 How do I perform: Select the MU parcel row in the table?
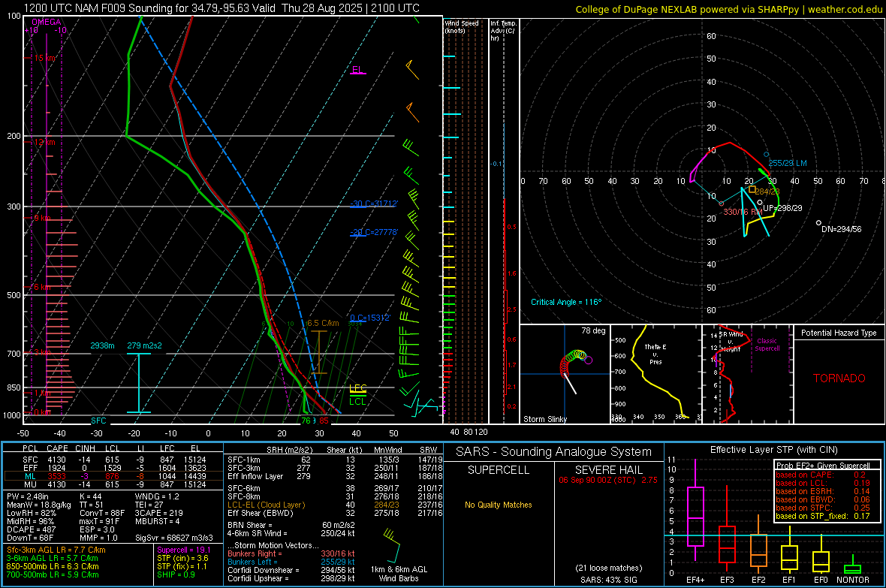[x=113, y=484]
